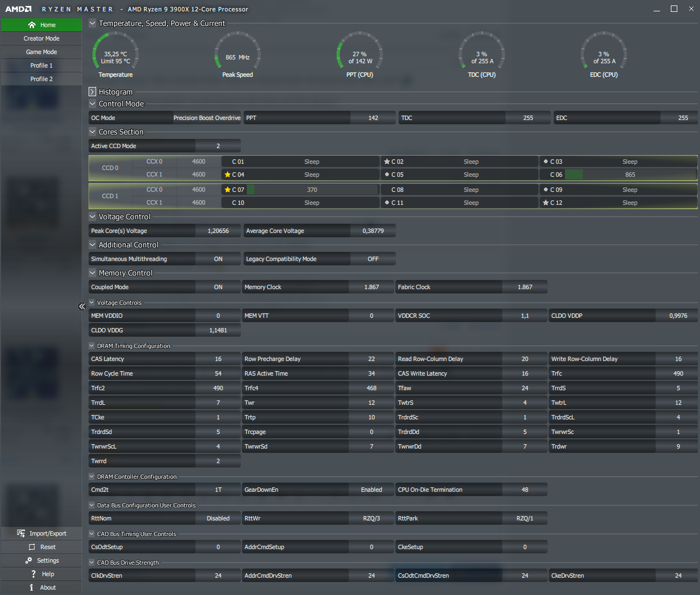This screenshot has height=595, width=700.
Task: Open Profile 1
Action: [x=42, y=65]
